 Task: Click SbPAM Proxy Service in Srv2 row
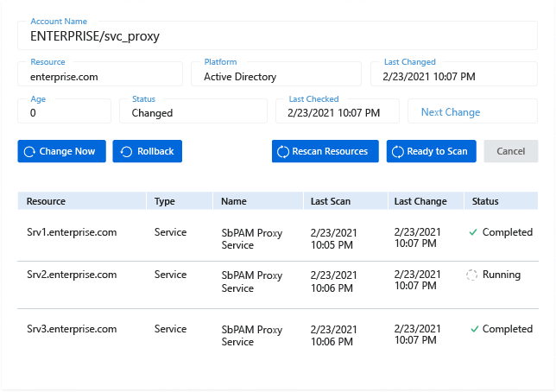(x=252, y=281)
